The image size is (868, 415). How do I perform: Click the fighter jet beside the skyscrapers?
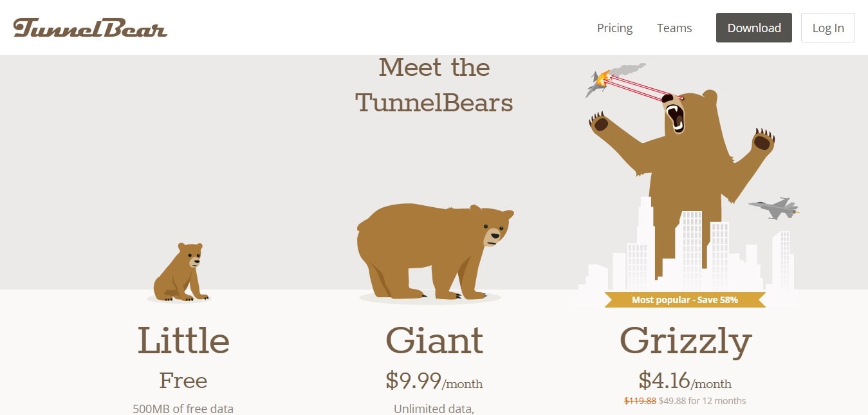click(774, 208)
